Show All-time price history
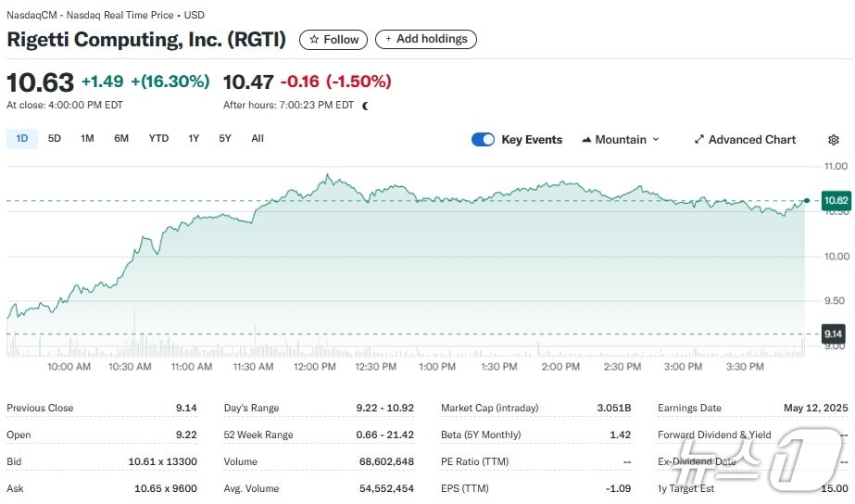 258,139
